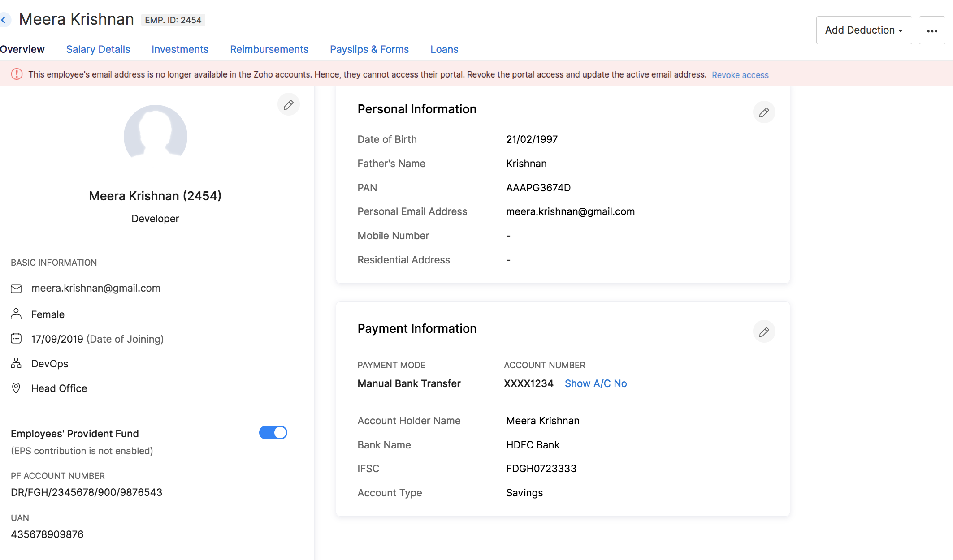
Task: Click the employee avatar placeholder image
Action: click(x=155, y=134)
